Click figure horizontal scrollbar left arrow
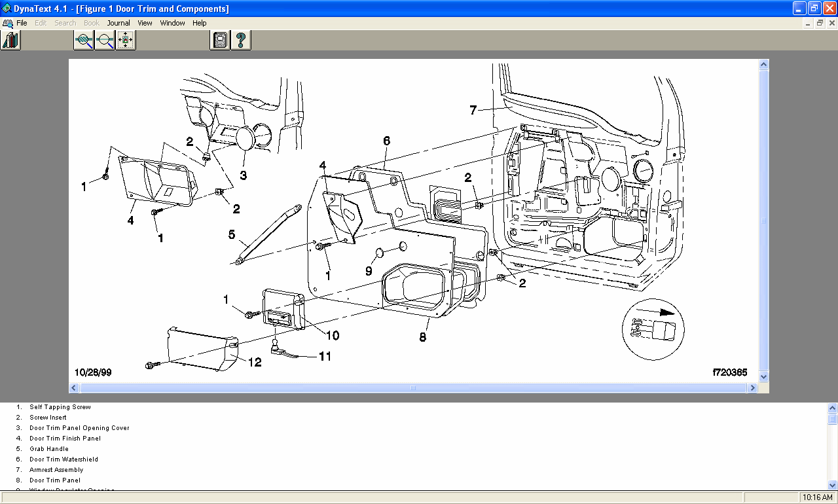 point(74,388)
